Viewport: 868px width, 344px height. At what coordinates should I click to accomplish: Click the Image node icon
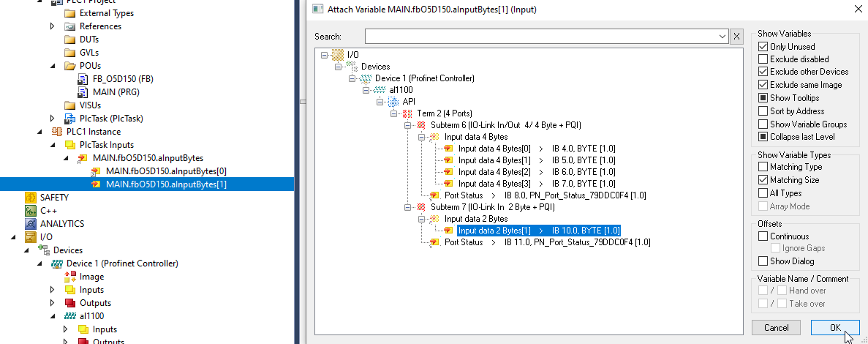pyautogui.click(x=69, y=277)
